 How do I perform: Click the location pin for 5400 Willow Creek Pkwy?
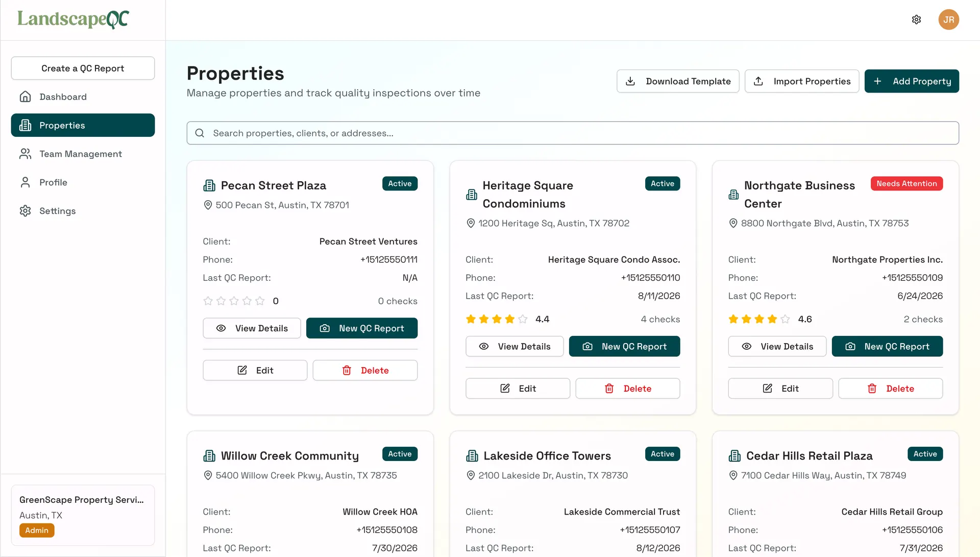point(208,476)
